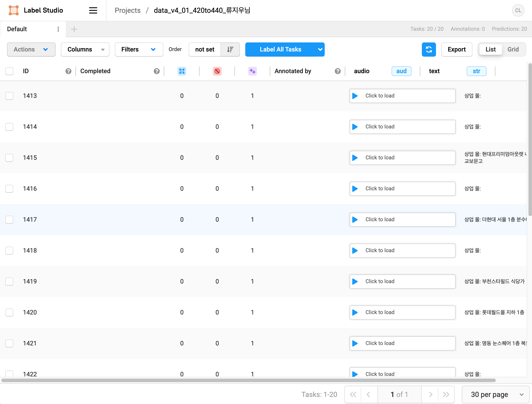Refresh the task list
This screenshot has height=404, width=532.
point(429,49)
